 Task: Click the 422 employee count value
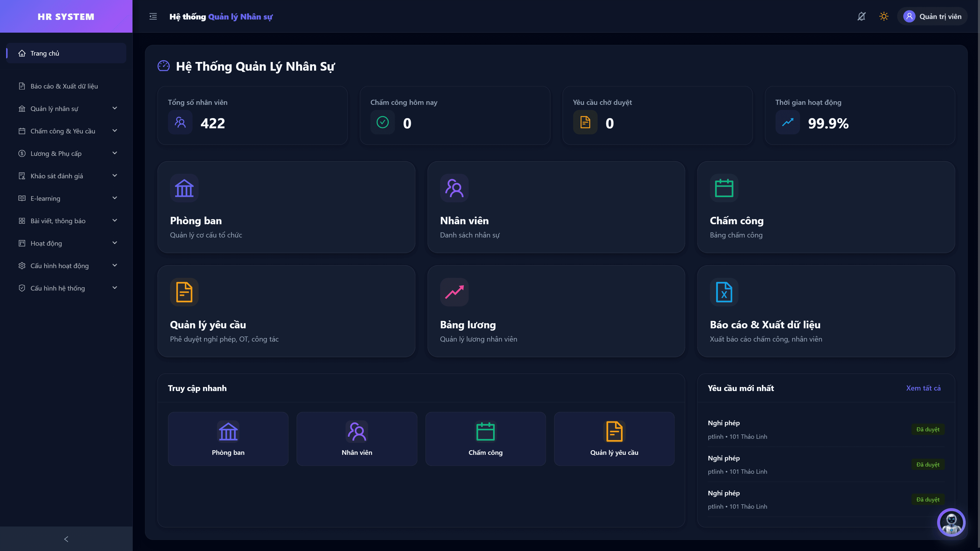(x=213, y=123)
